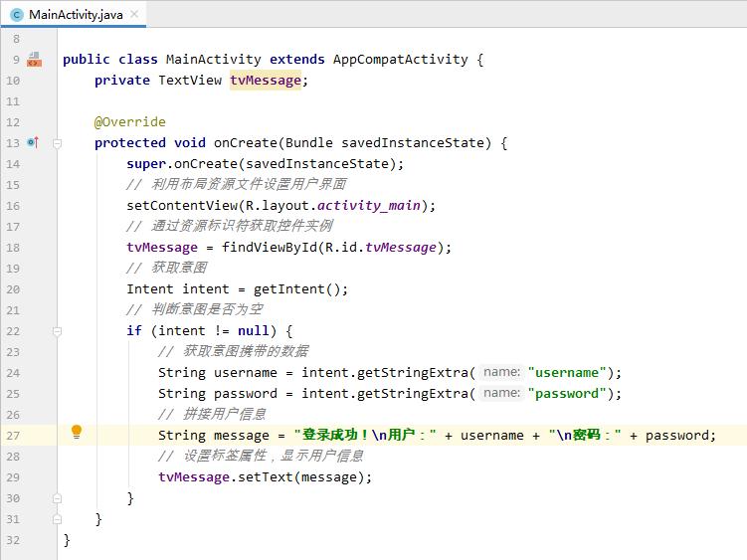Click name: parameter hint on line 24
Image resolution: width=747 pixels, height=560 pixels.
[501, 372]
